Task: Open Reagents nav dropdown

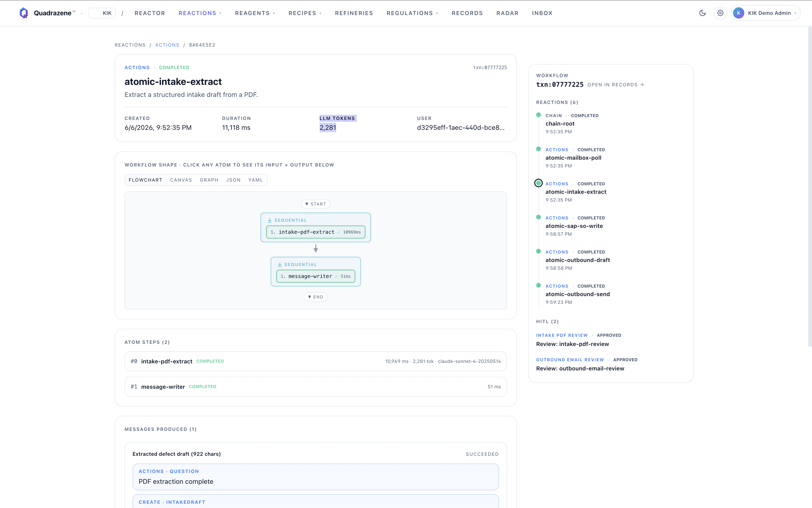Action: tap(255, 13)
